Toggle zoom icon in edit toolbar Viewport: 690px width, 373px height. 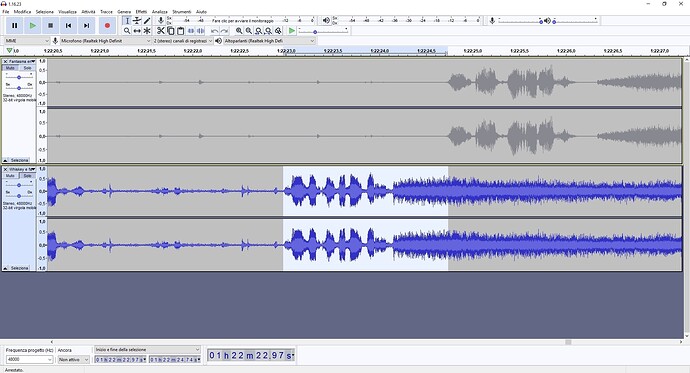click(278, 31)
